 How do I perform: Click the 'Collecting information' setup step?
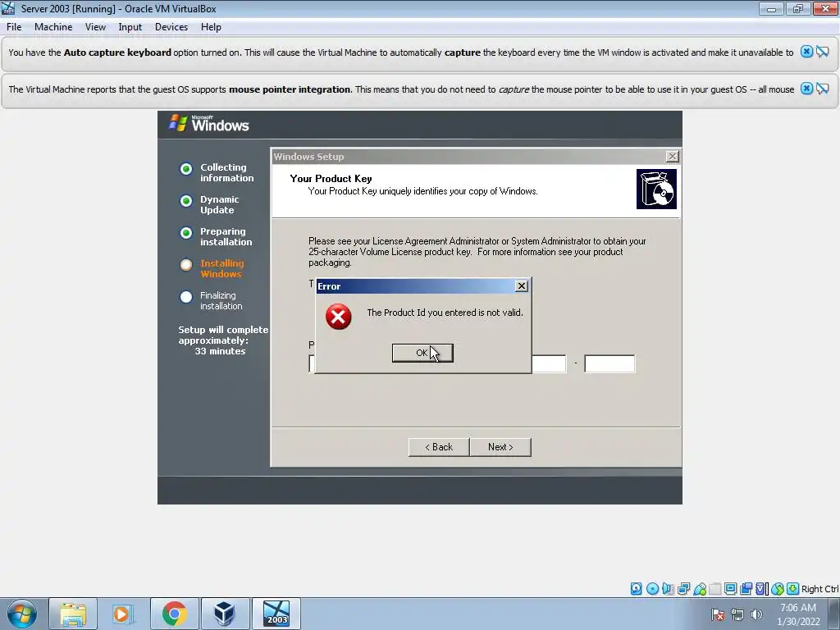pyautogui.click(x=226, y=172)
